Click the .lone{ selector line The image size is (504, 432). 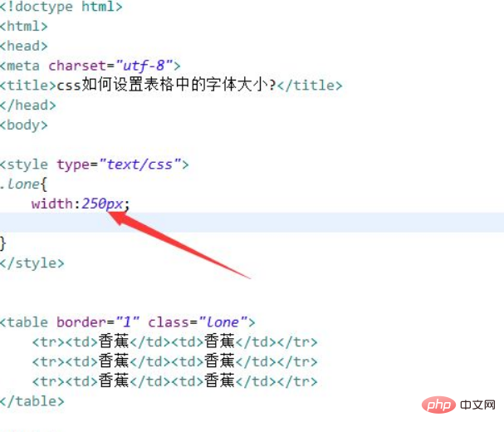click(23, 184)
